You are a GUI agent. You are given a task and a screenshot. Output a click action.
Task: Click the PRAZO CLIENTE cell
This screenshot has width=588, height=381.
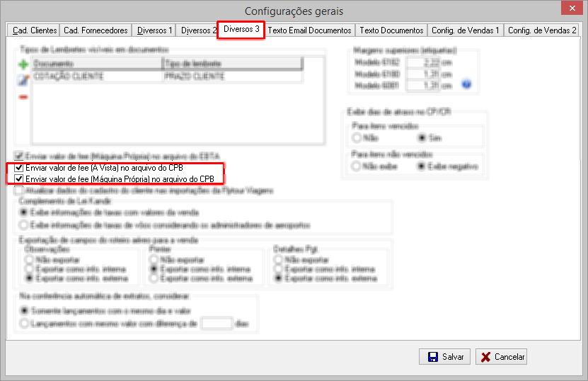[x=233, y=76]
